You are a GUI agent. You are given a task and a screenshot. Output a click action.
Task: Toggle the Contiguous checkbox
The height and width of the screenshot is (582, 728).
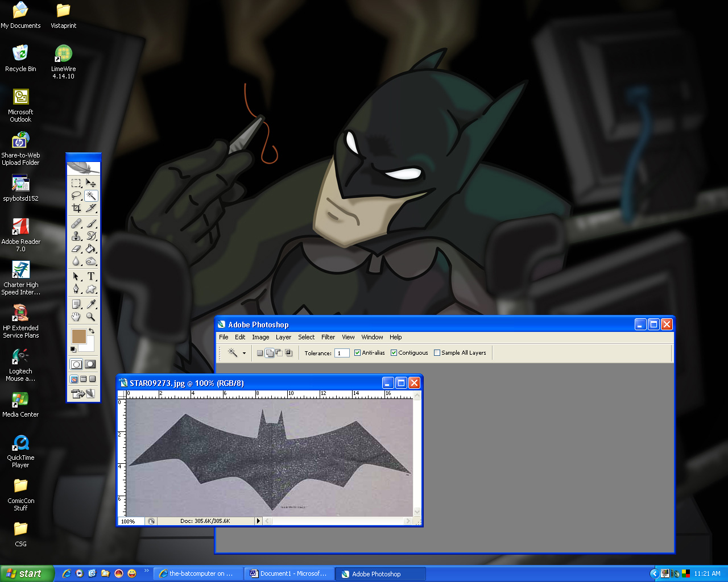point(394,352)
